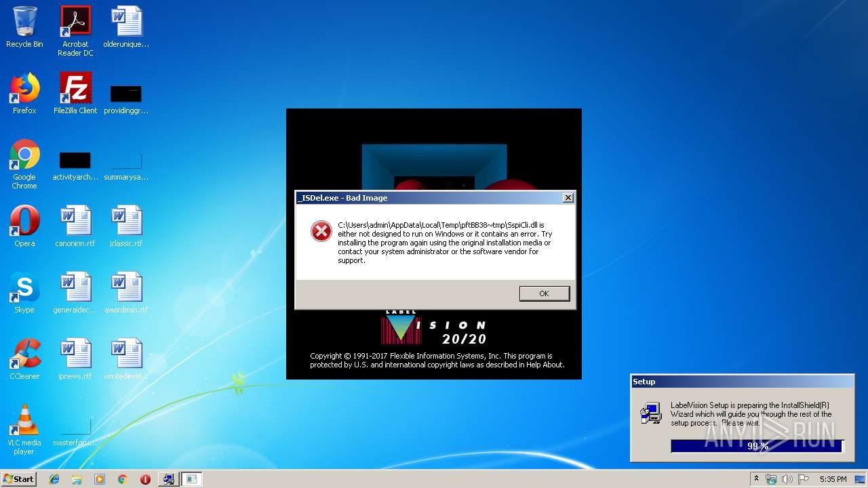This screenshot has width=868, height=488.
Task: Click the Setup window title bar
Action: pos(742,382)
